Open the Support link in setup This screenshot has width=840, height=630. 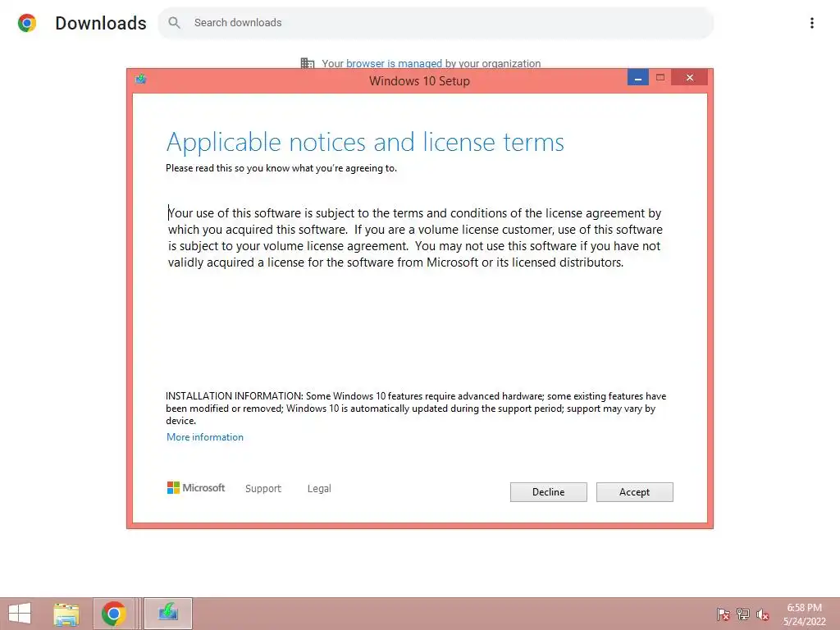pos(263,489)
